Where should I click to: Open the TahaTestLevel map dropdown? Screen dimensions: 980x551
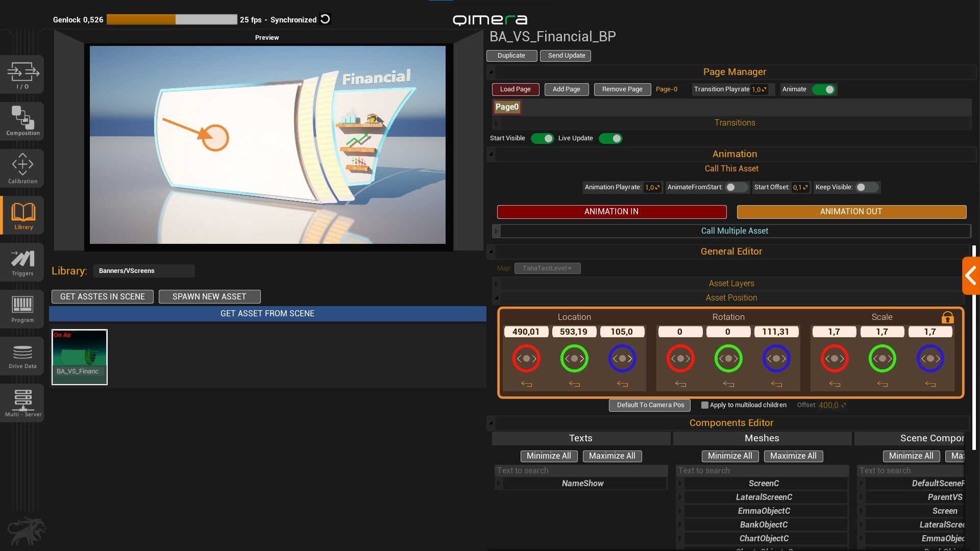[547, 268]
